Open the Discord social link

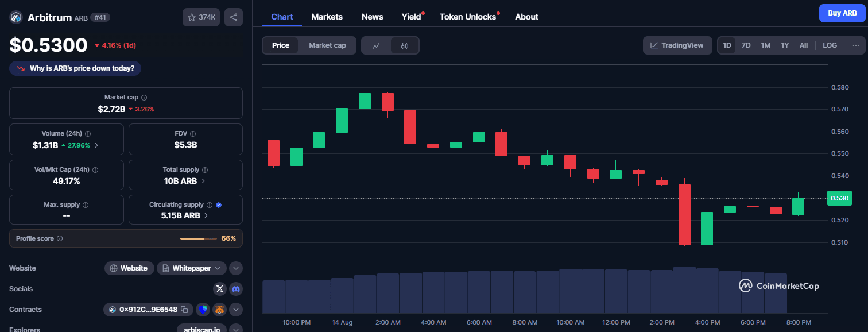coord(236,289)
